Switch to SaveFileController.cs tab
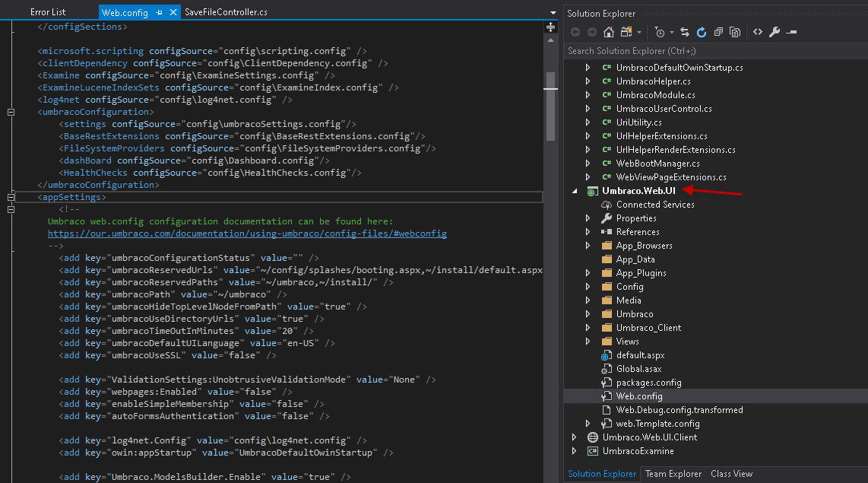Screen dimensions: 868x483 [226, 12]
